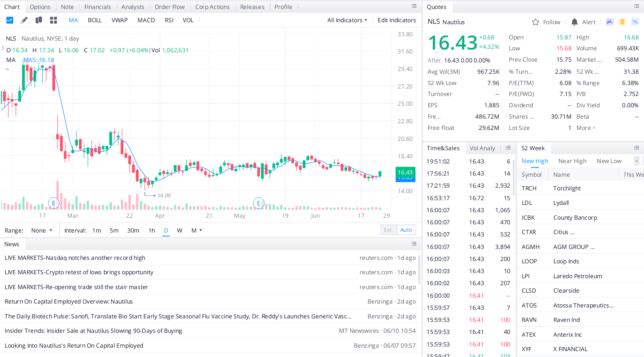This screenshot has width=644, height=357.
Task: Toggle the MA indicator
Action: 73,20
